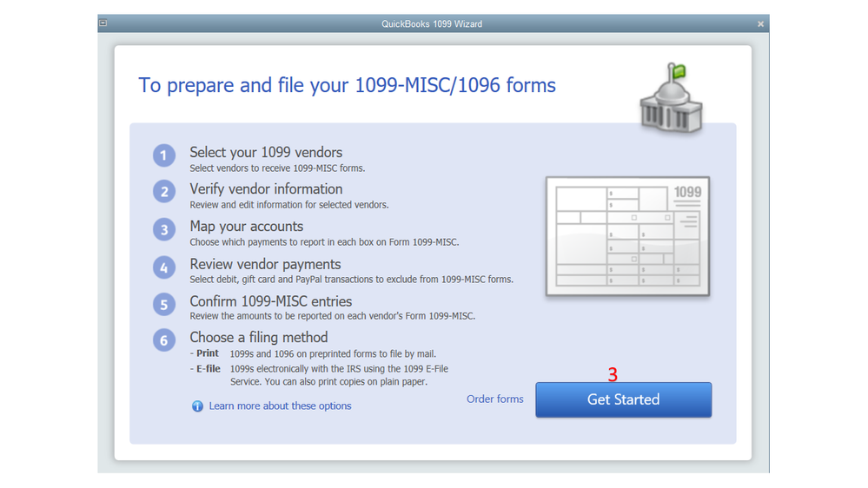Close the QuickBooks 1099 Wizard window
The image size is (868, 488).
[760, 23]
